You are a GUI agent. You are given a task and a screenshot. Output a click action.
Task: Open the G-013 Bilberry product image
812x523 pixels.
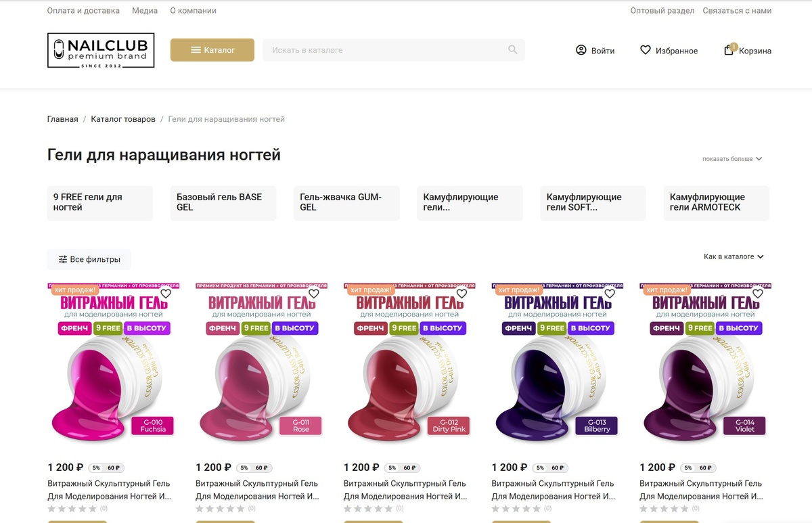558,365
